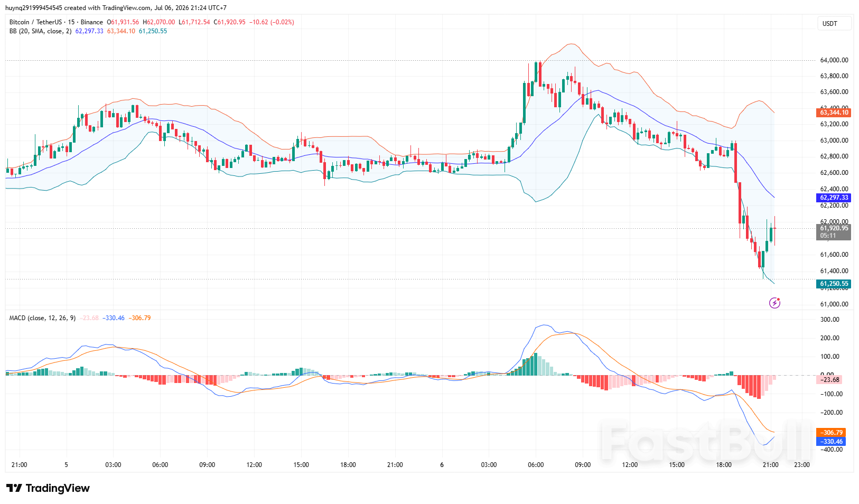
Task: Click the 63,000.00 price axis label
Action: click(x=834, y=141)
